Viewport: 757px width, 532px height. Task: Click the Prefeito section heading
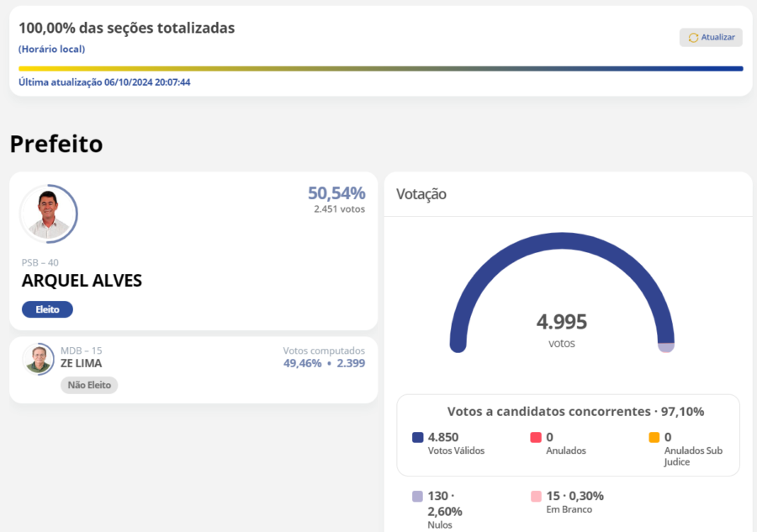[x=56, y=144]
